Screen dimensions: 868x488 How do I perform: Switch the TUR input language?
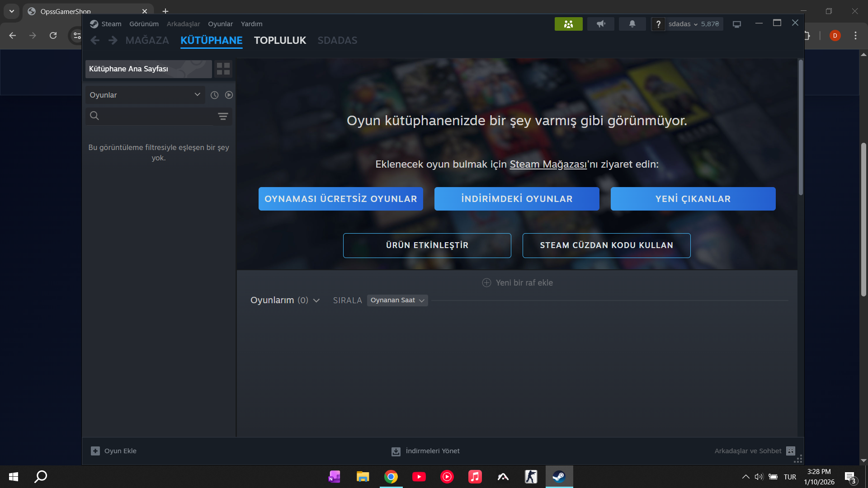(x=790, y=477)
